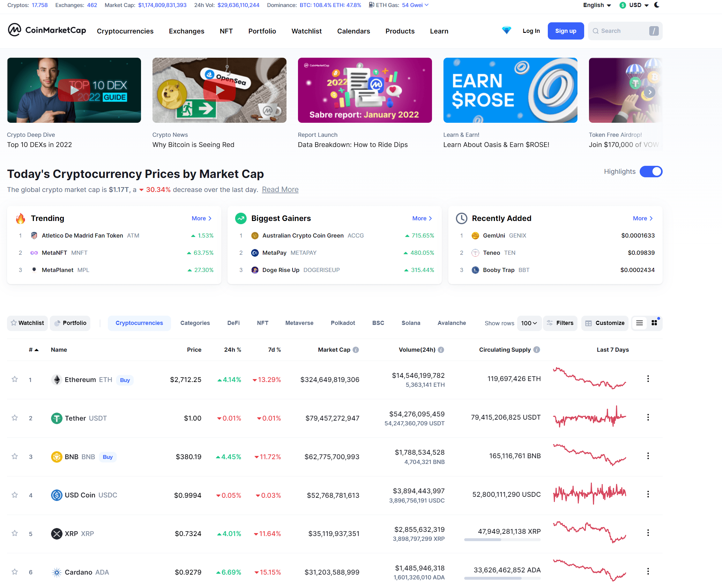
Task: Star Cardano to add to watchlist
Action: pos(15,572)
